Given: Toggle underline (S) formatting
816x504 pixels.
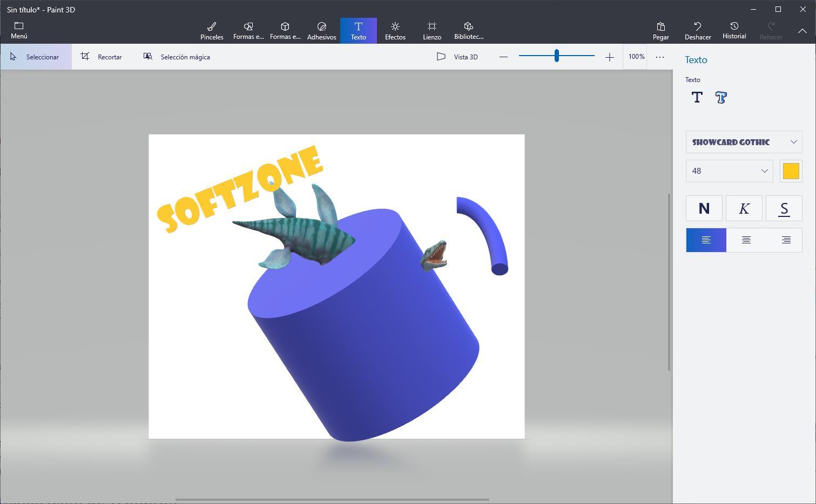Looking at the screenshot, I should pos(784,208).
